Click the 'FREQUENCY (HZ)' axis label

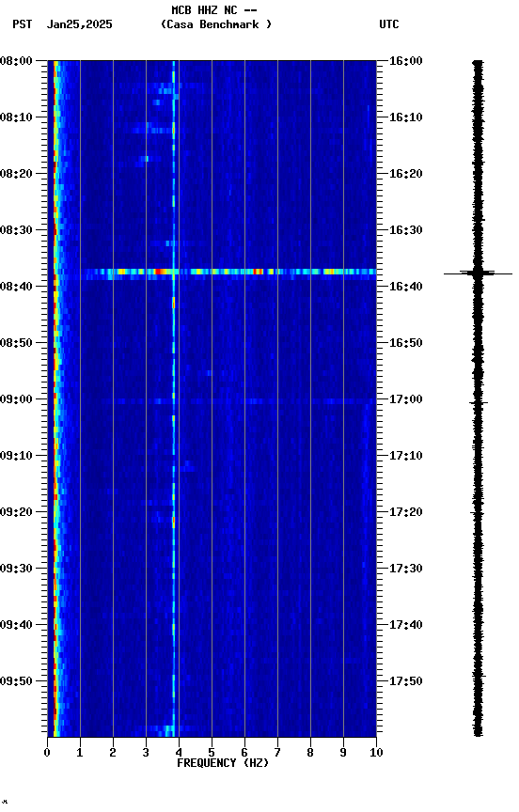[x=223, y=763]
